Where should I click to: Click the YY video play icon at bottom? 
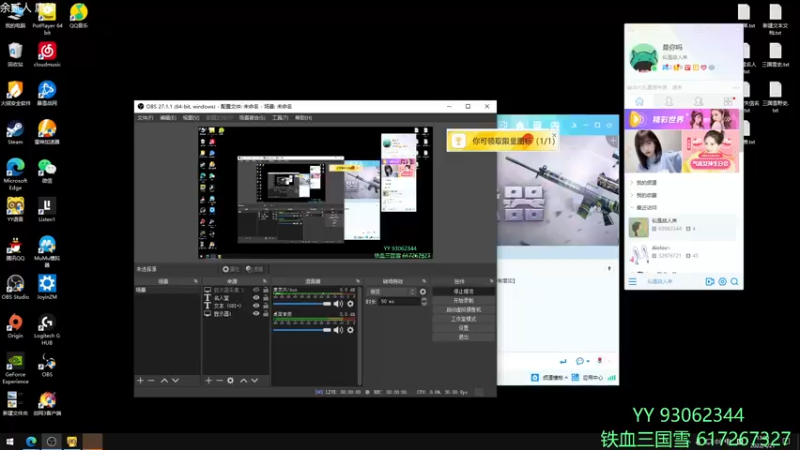coord(710,282)
